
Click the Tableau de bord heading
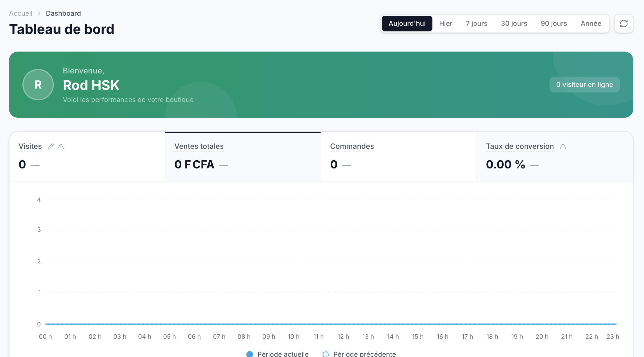click(x=62, y=29)
